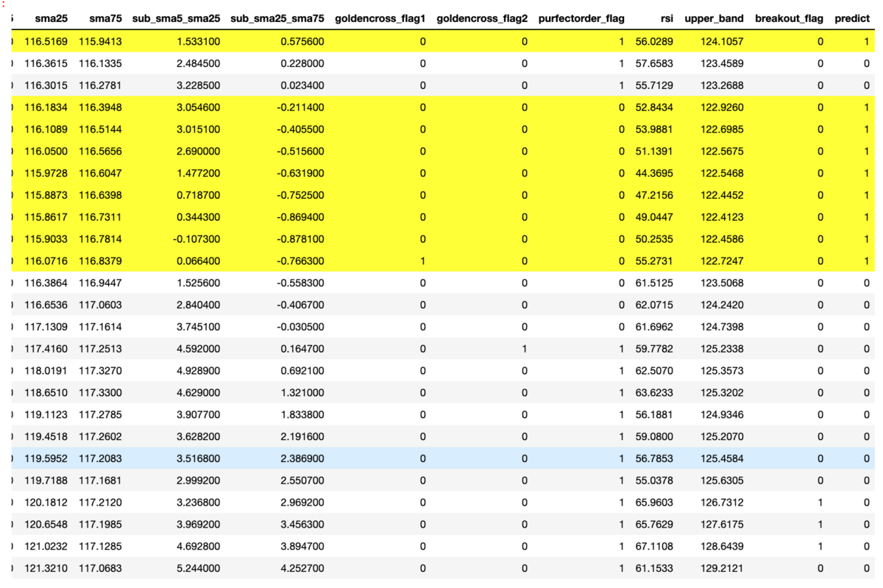Viewport: 883px width, 588px height.
Task: Click the rsi column header
Action: (x=665, y=18)
